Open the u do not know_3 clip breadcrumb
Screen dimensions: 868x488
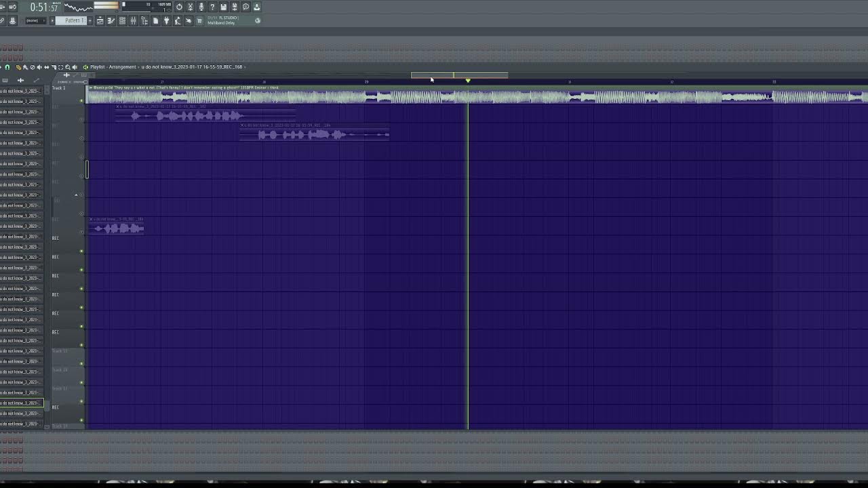click(x=192, y=67)
